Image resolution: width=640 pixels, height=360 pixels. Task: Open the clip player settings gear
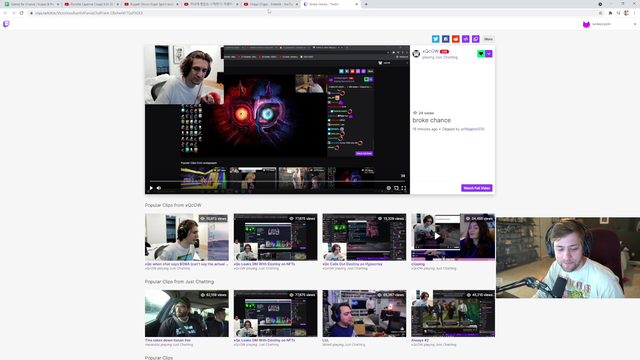click(389, 188)
